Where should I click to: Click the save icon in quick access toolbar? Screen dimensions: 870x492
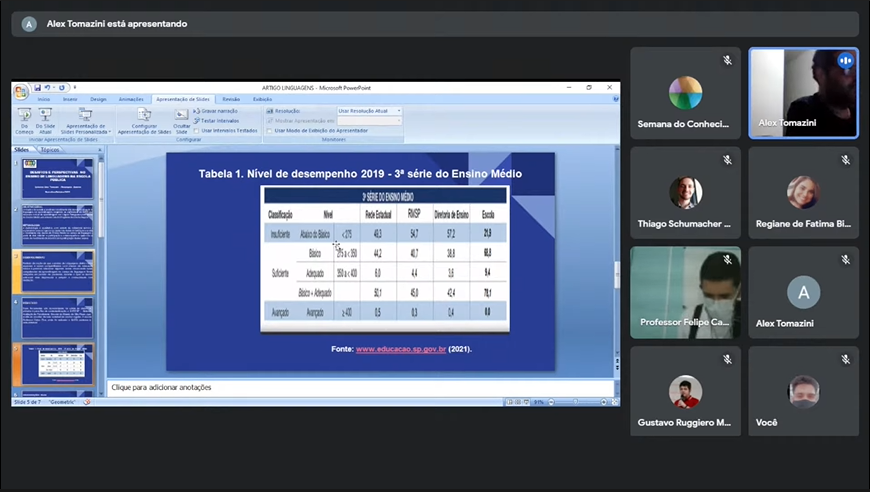coord(38,88)
